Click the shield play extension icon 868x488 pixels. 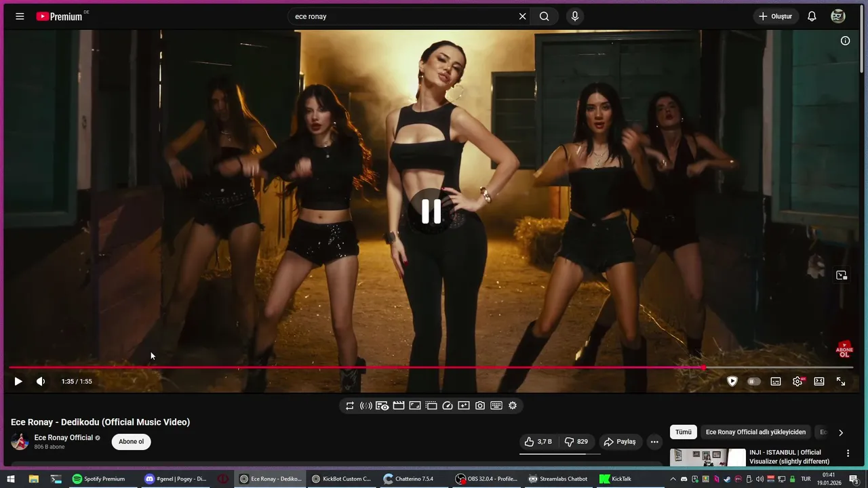tap(732, 382)
